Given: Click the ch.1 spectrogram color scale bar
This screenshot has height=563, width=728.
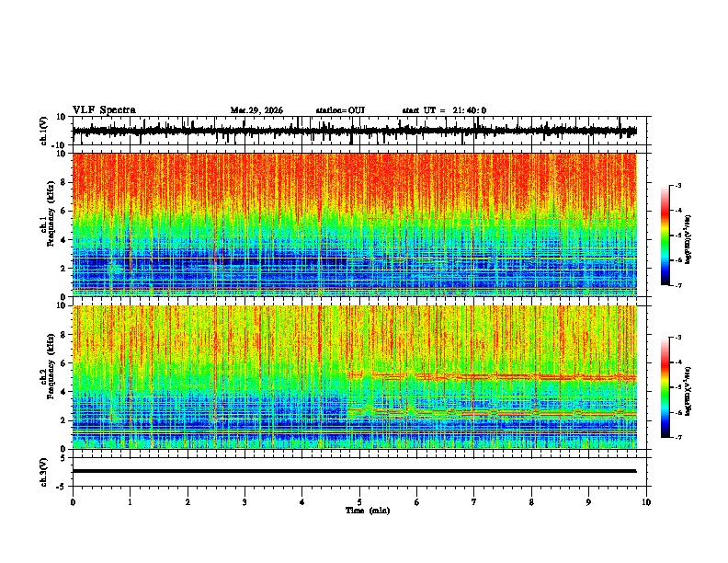Looking at the screenshot, I should click(x=665, y=236).
